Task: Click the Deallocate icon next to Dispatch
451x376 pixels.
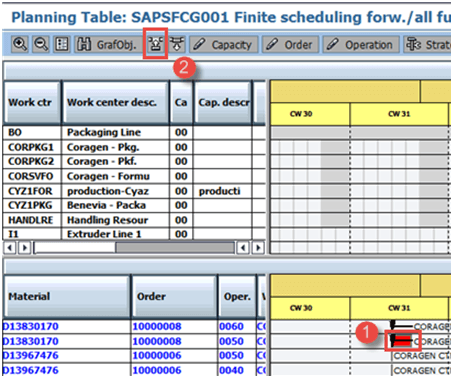Action: pyautogui.click(x=177, y=44)
